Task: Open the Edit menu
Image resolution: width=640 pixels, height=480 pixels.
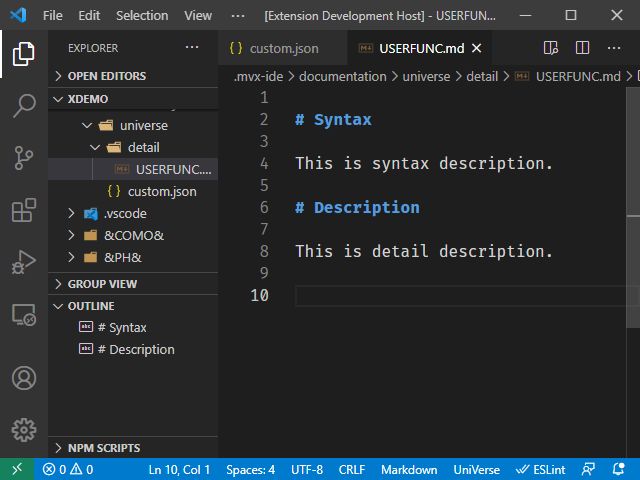Action: [89, 16]
